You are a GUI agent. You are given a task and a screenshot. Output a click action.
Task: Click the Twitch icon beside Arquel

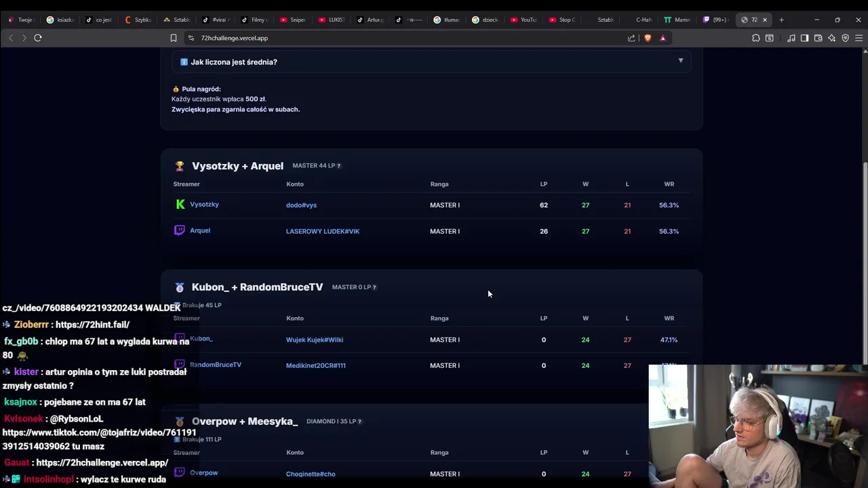180,230
